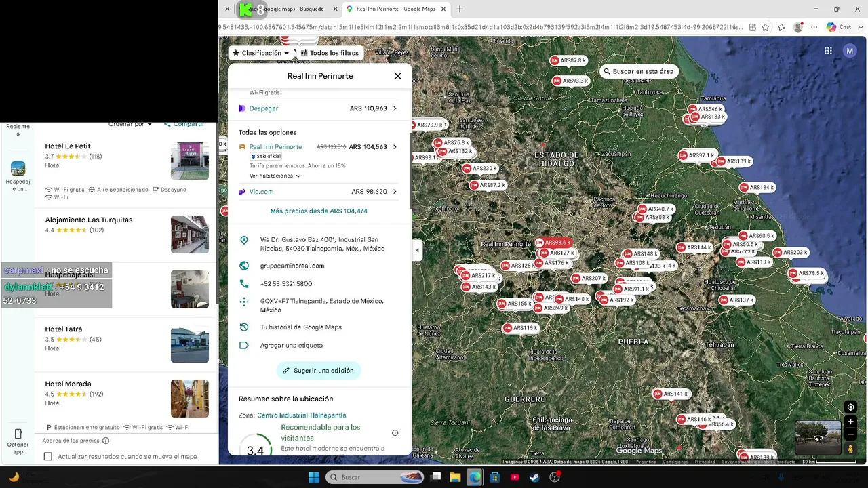Viewport: 868px width, 488px height.
Task: Center map on my location
Action: tap(850, 407)
